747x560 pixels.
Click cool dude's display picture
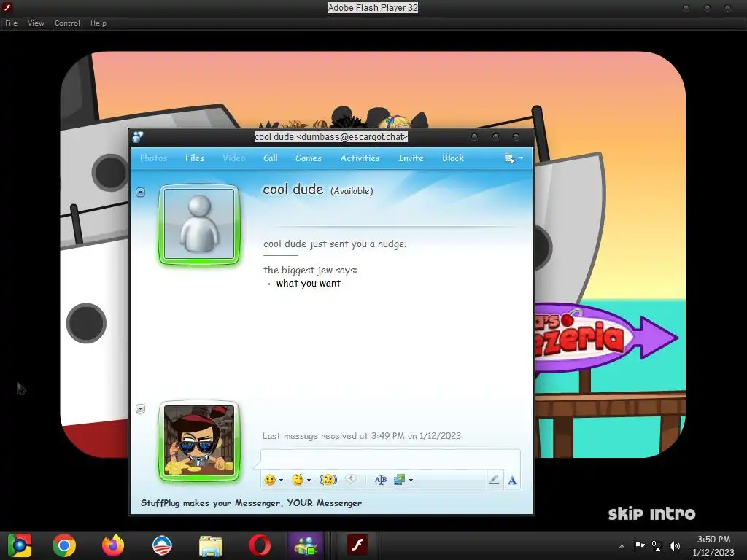click(x=199, y=225)
